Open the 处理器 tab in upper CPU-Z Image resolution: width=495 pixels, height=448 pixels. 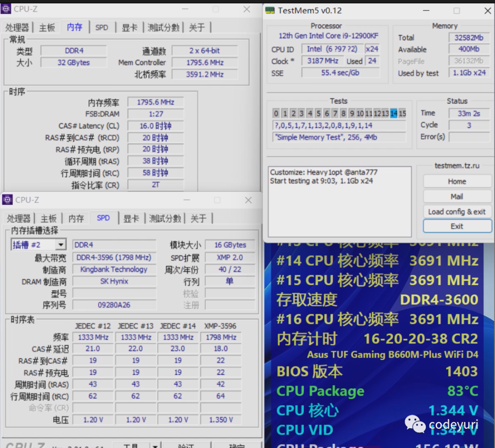coord(17,27)
